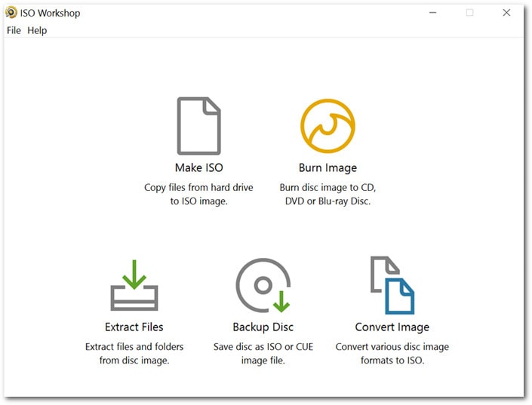Screen dimensions: 532x405
Task: Minimize the ISO Workshop window
Action: (x=432, y=13)
